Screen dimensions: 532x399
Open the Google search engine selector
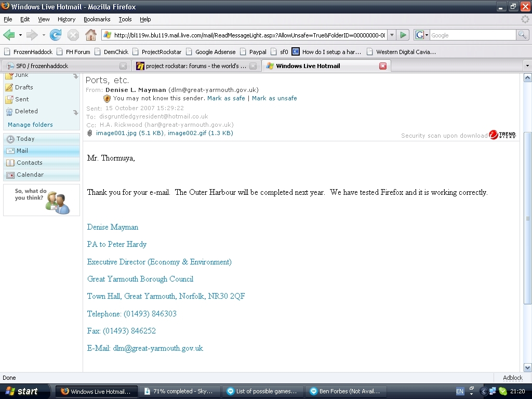tap(422, 35)
